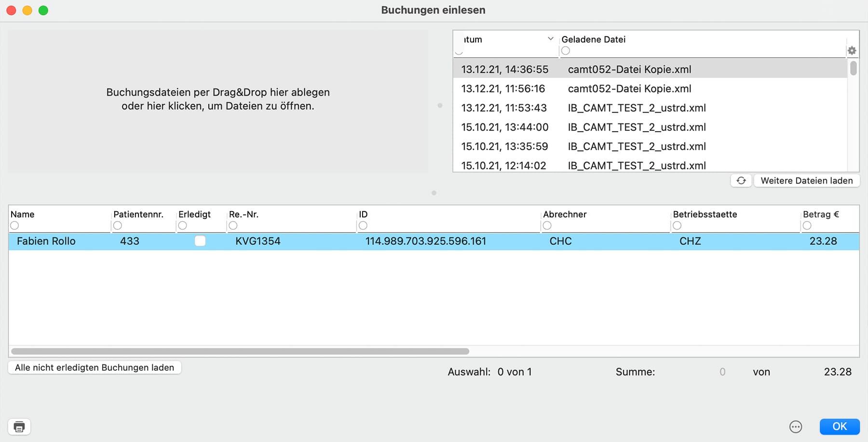The image size is (868, 442).
Task: Click the filter circle under ID column
Action: [x=363, y=226]
